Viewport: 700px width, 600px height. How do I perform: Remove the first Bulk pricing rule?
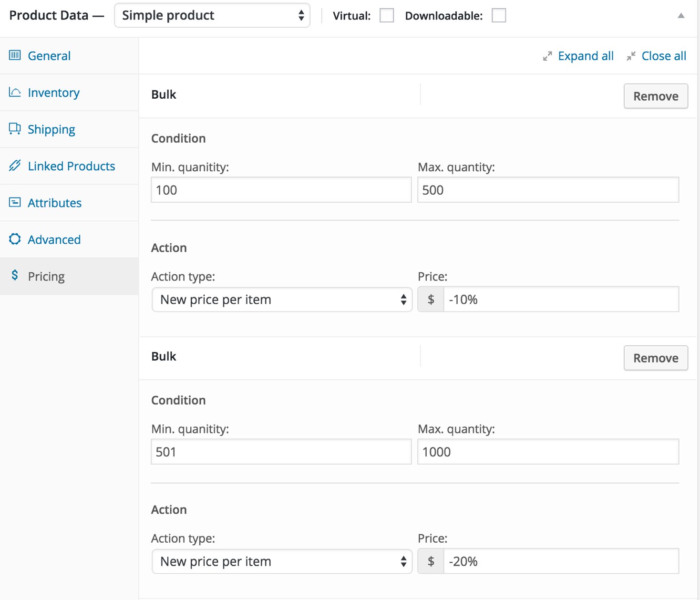click(x=656, y=96)
